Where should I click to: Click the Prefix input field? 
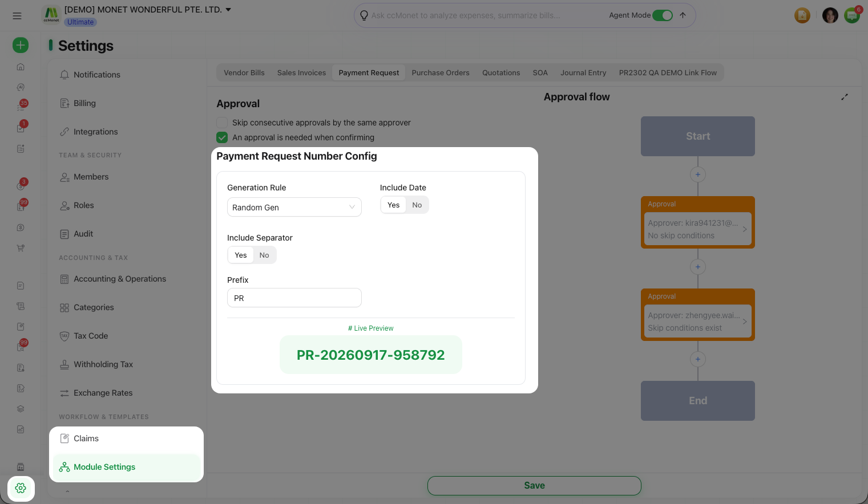click(294, 298)
